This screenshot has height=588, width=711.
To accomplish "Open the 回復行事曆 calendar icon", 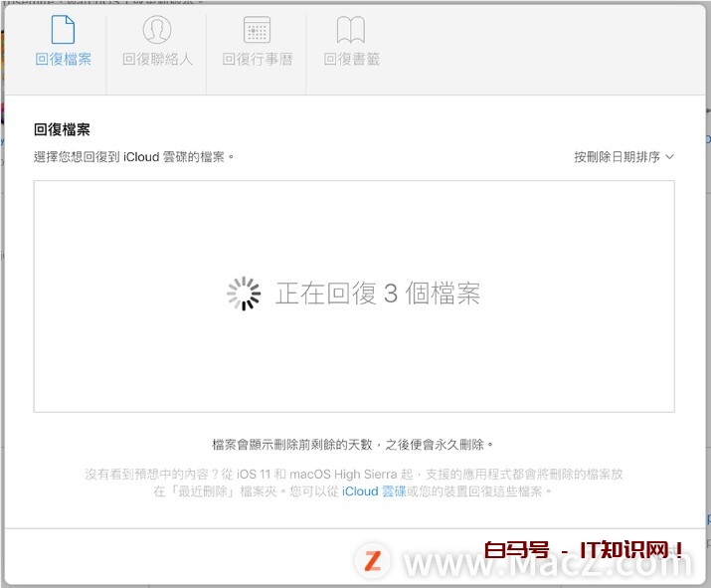I will (x=257, y=30).
